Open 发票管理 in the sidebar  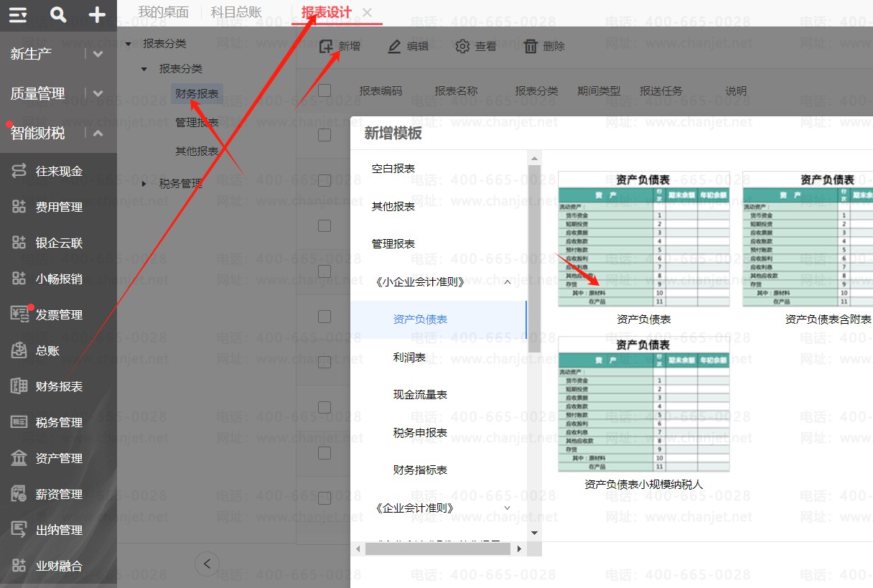(59, 314)
